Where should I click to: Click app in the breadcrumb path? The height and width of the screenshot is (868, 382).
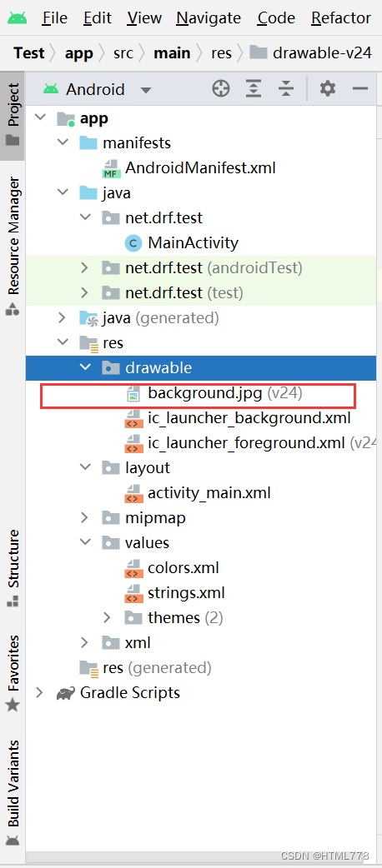coord(78,53)
